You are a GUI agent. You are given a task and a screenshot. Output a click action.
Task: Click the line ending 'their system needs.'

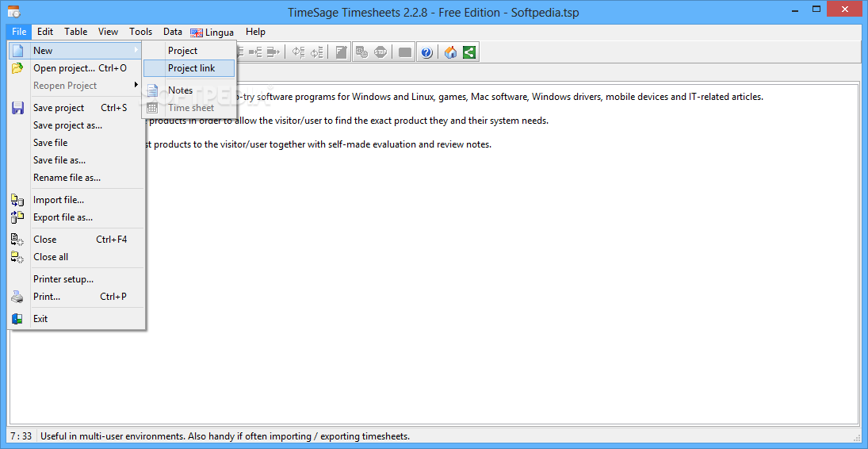click(347, 121)
